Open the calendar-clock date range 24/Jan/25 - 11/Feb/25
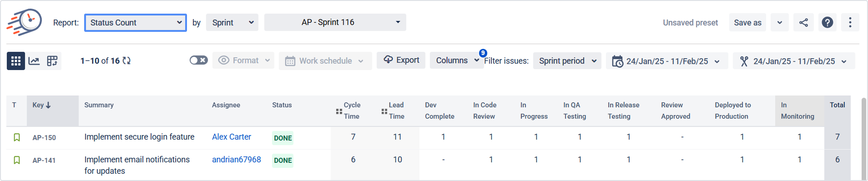The image size is (868, 181). click(667, 61)
